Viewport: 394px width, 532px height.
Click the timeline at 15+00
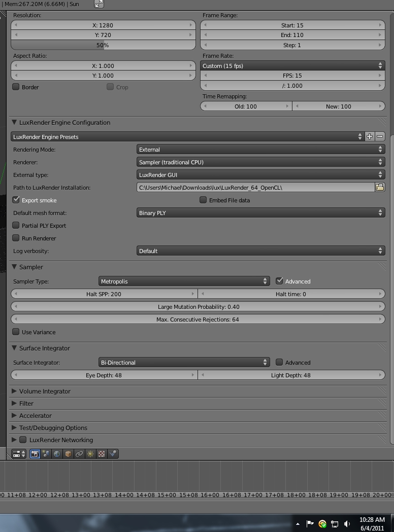pyautogui.click(x=167, y=495)
